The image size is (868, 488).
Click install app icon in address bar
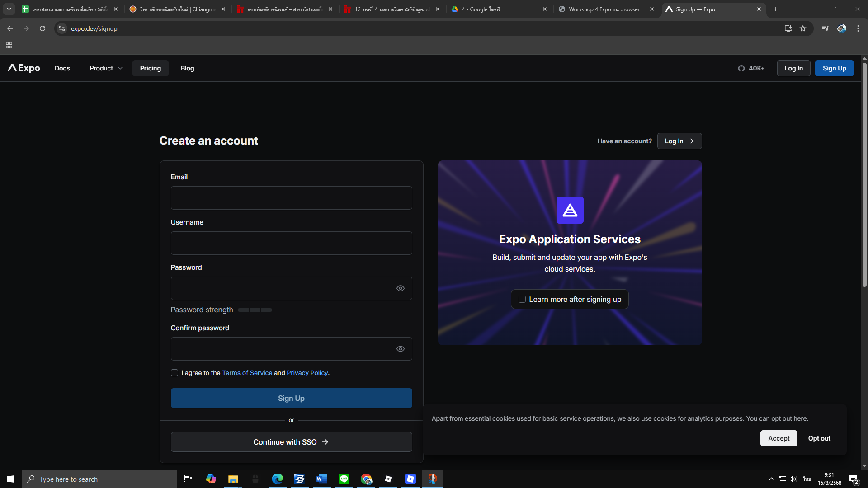tap(788, 28)
